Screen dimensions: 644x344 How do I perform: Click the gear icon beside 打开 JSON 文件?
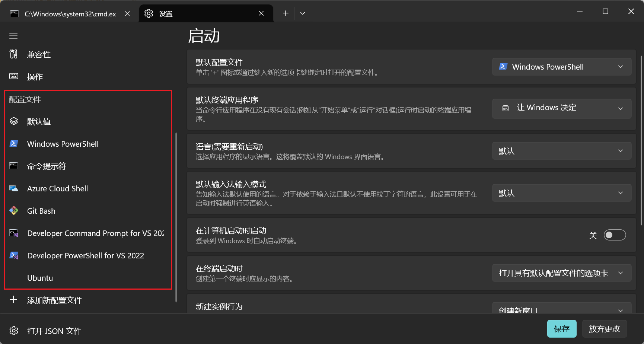[x=14, y=331]
